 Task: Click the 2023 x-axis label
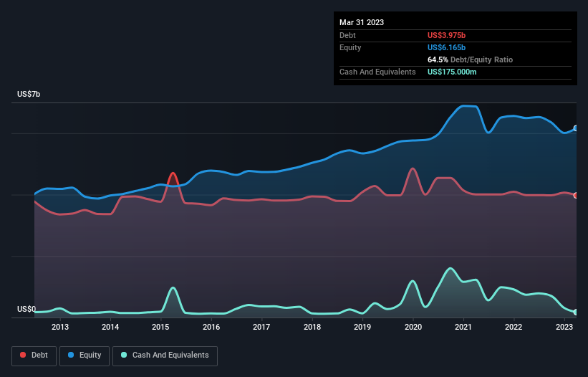(564, 327)
